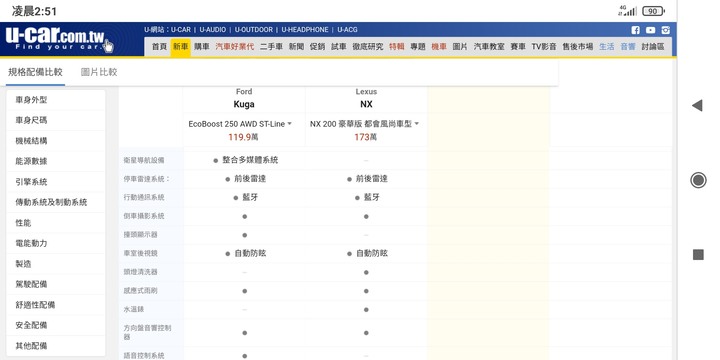720x360 pixels.
Task: Click the 停車雷達系統 row label
Action: [146, 179]
